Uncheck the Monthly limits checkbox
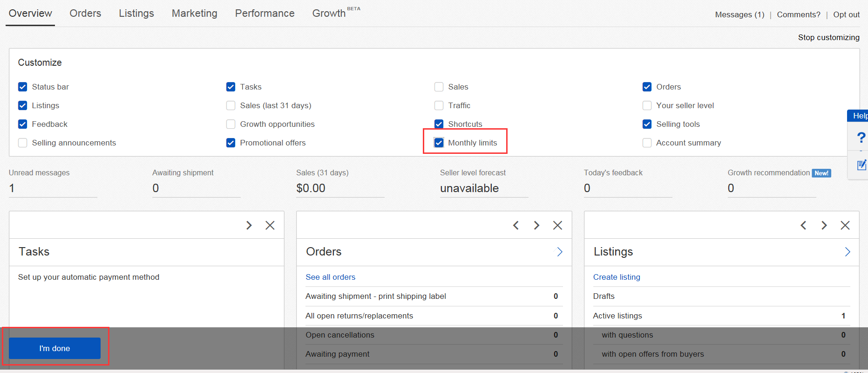The width and height of the screenshot is (868, 373). pyautogui.click(x=439, y=143)
